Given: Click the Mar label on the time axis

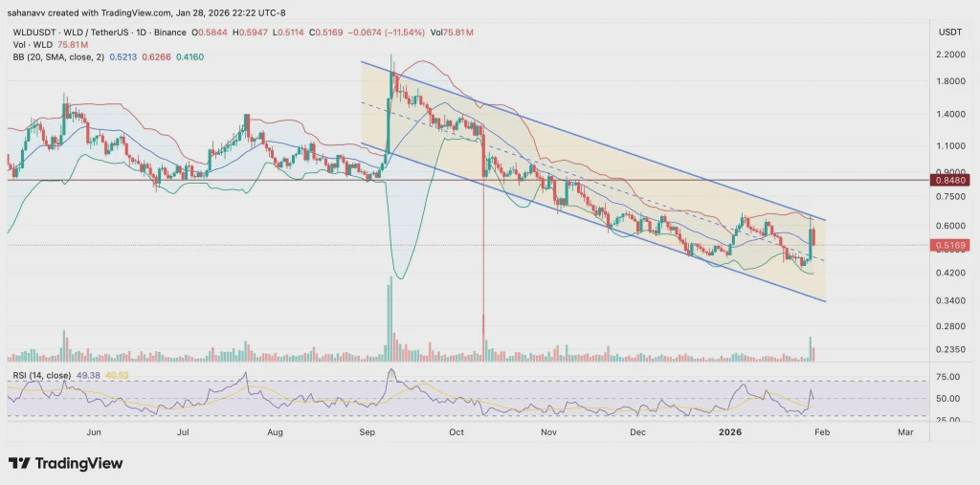Looking at the screenshot, I should point(905,431).
